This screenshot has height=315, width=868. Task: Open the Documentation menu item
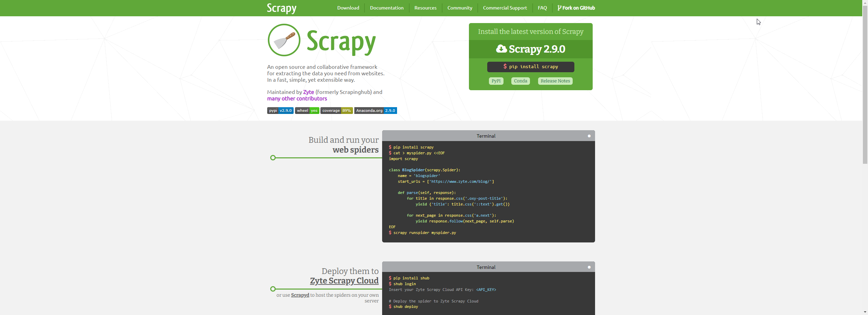click(x=387, y=8)
